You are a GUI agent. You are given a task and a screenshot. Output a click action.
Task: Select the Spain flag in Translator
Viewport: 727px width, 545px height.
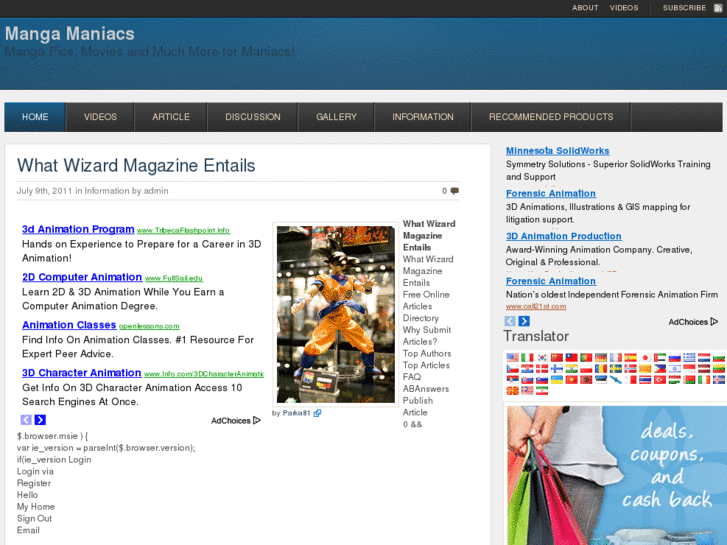[x=631, y=358]
